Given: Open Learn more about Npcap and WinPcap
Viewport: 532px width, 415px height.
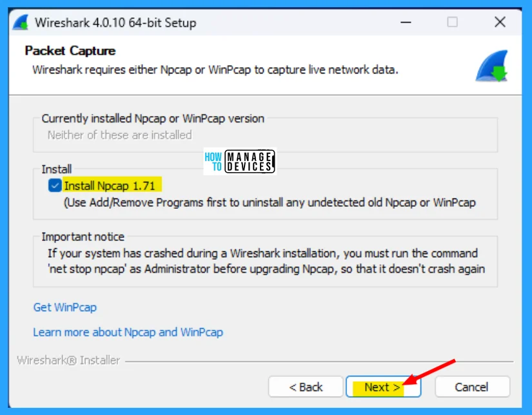Looking at the screenshot, I should (128, 332).
